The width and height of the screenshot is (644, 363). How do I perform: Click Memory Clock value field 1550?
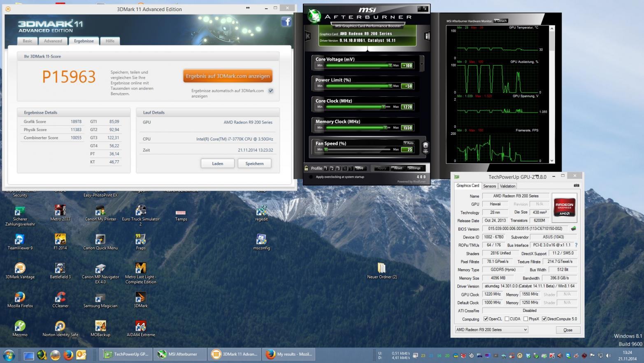407,127
